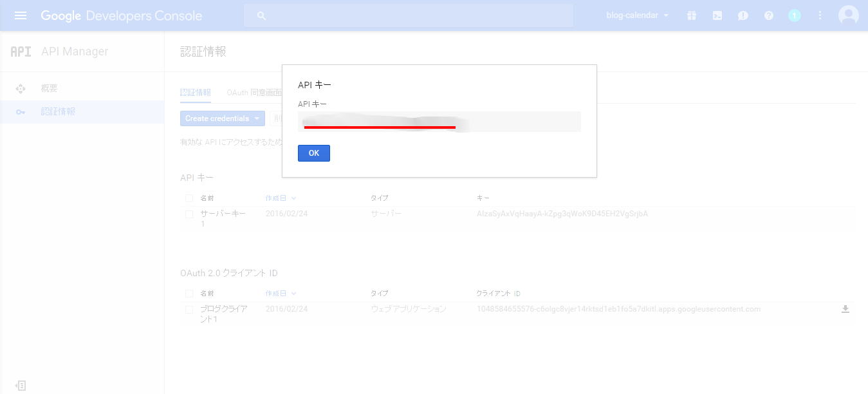The image size is (868, 394).
Task: Tick the ブログクライアント1 row checkbox
Action: click(189, 310)
